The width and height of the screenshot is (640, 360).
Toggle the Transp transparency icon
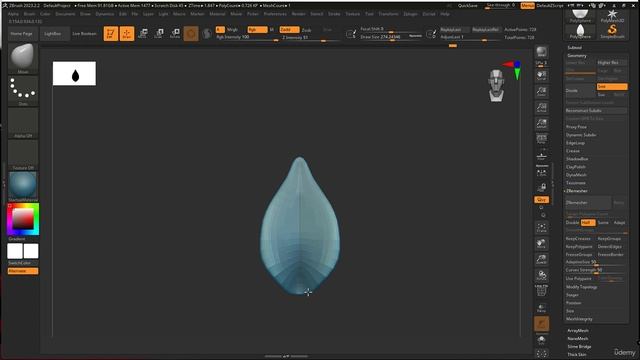(542, 308)
